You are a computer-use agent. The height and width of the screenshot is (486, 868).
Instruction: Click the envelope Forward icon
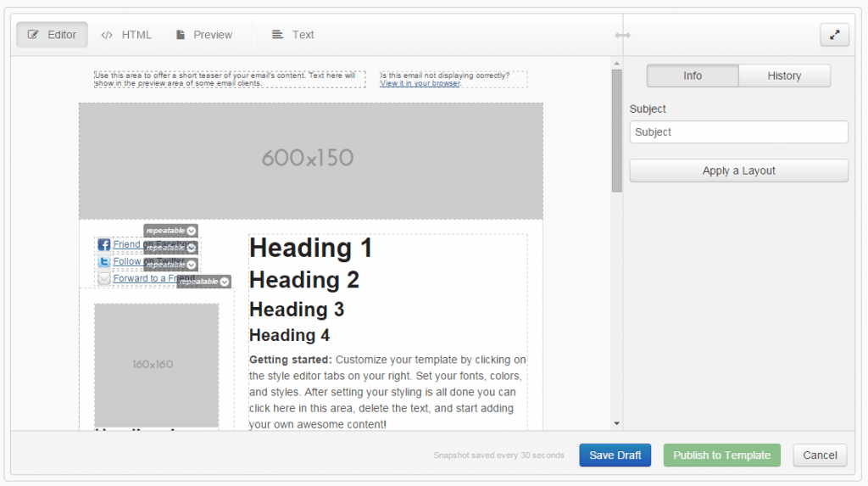pos(104,278)
